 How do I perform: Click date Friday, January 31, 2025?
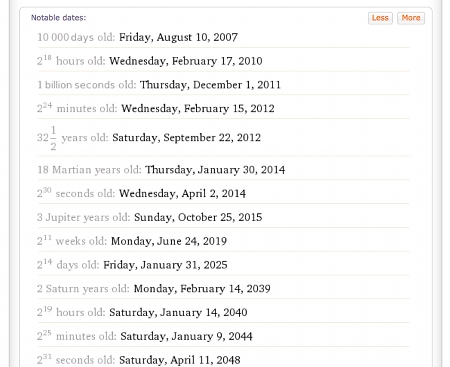pyautogui.click(x=165, y=265)
